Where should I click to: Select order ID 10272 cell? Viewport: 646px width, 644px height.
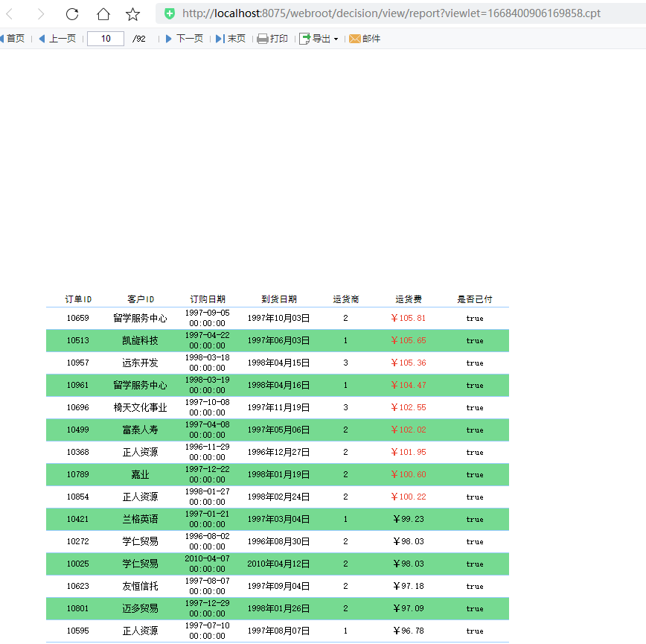[x=78, y=541]
